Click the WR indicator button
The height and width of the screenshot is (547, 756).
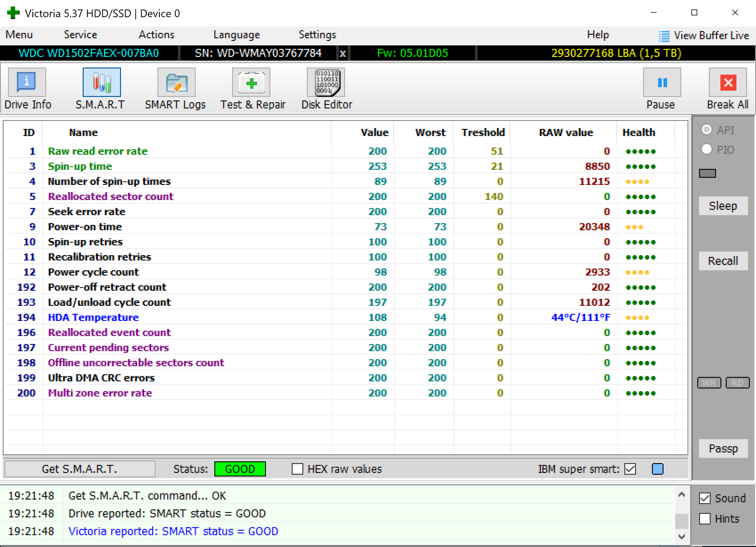coord(709,383)
